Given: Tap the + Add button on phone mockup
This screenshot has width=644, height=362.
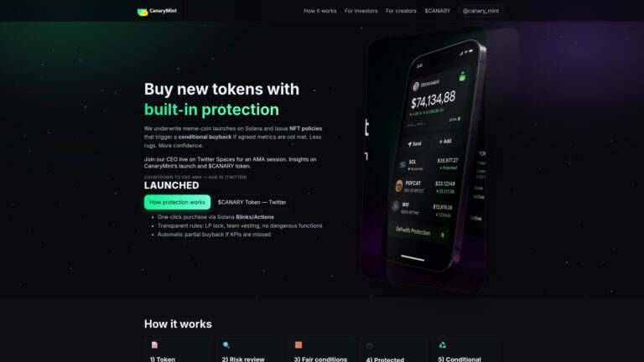Looking at the screenshot, I should click(x=445, y=142).
